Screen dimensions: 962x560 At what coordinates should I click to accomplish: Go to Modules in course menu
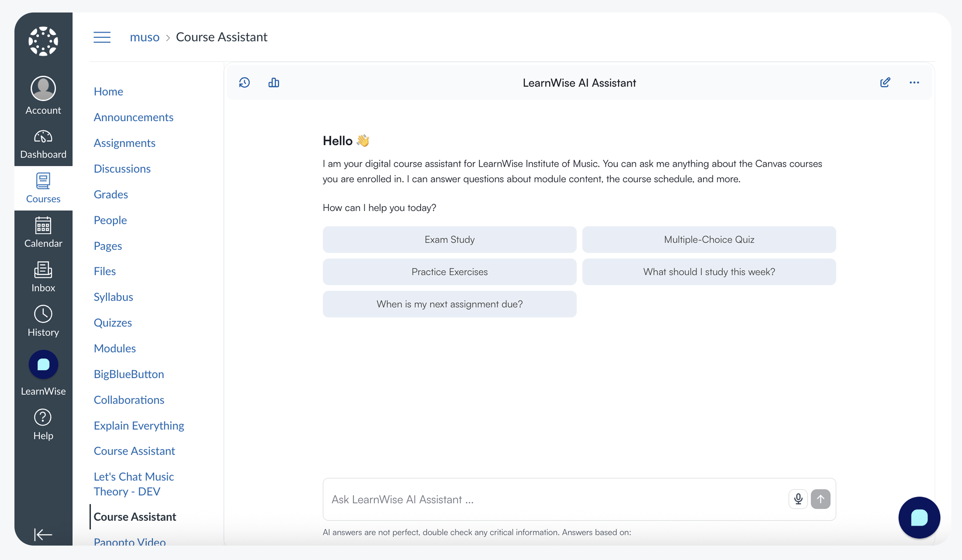114,348
